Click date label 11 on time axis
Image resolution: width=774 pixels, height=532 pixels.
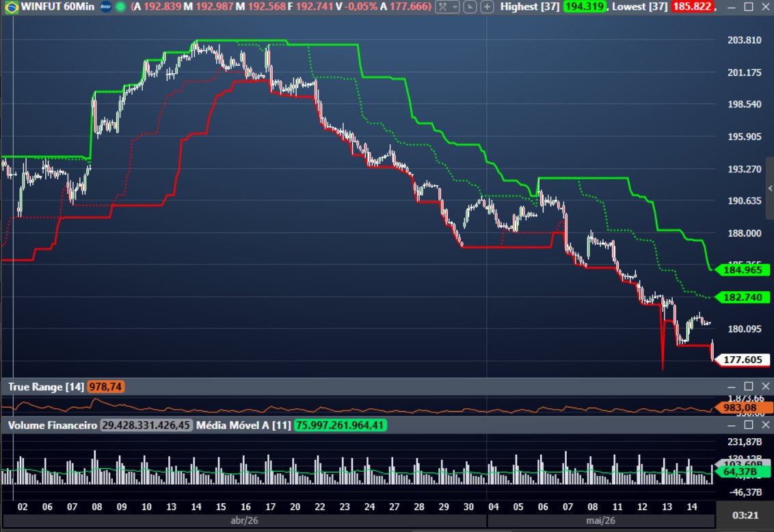617,507
